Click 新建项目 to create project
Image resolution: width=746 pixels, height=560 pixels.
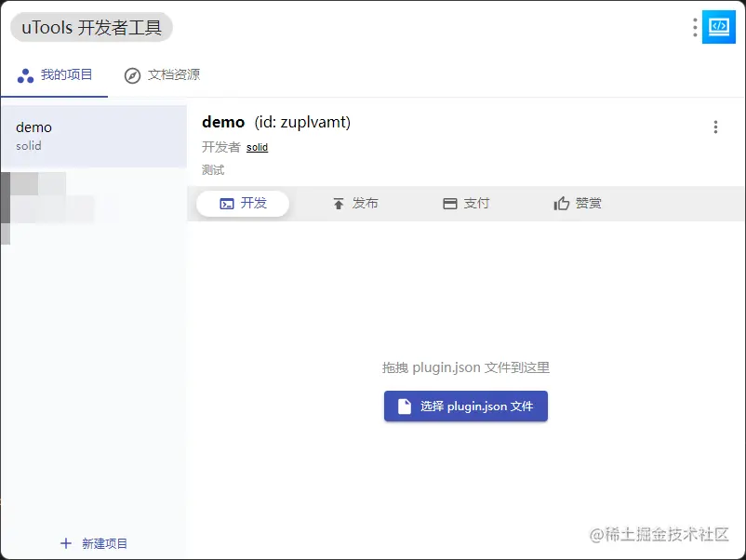(94, 543)
